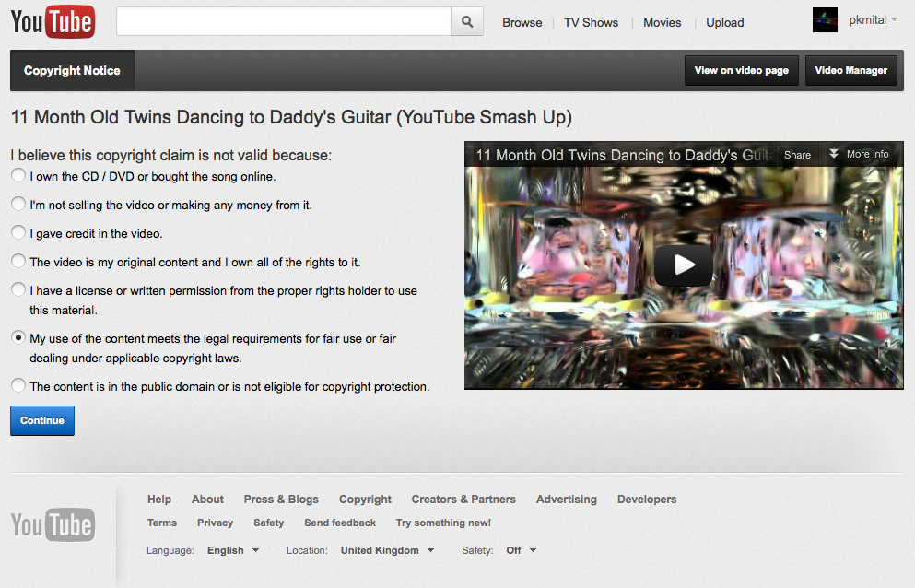Click the pkmital profile avatar
The height and width of the screenshot is (588, 915).
(x=825, y=20)
